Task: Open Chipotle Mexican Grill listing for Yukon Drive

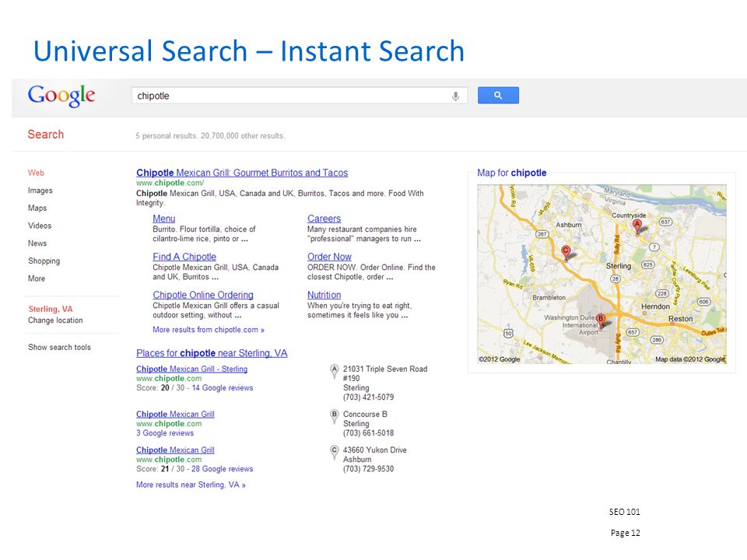Action: pos(175,450)
